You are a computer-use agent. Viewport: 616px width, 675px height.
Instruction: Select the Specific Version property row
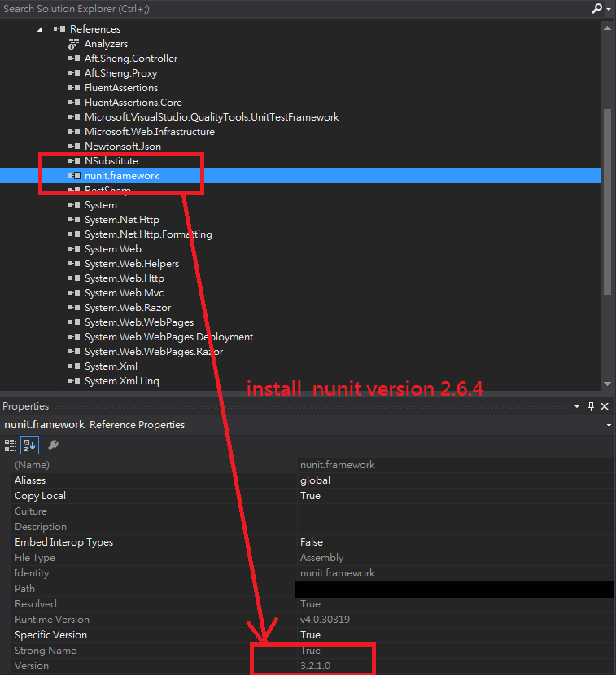[x=313, y=635]
